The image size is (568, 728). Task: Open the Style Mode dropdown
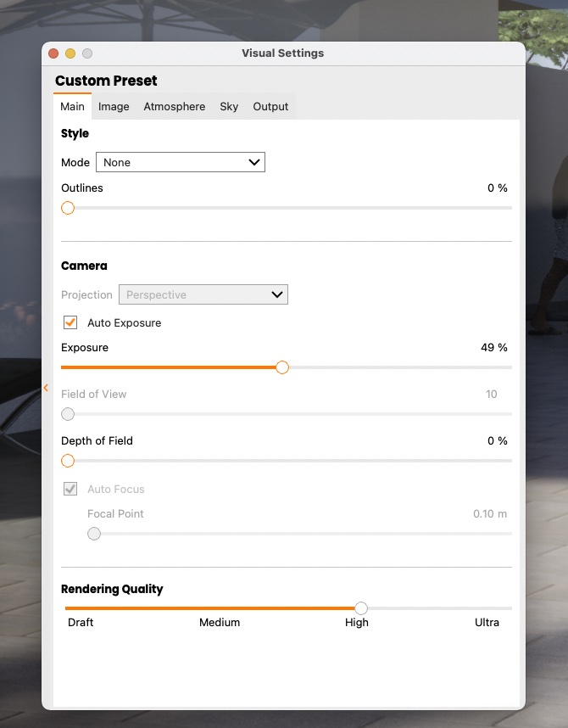(181, 162)
